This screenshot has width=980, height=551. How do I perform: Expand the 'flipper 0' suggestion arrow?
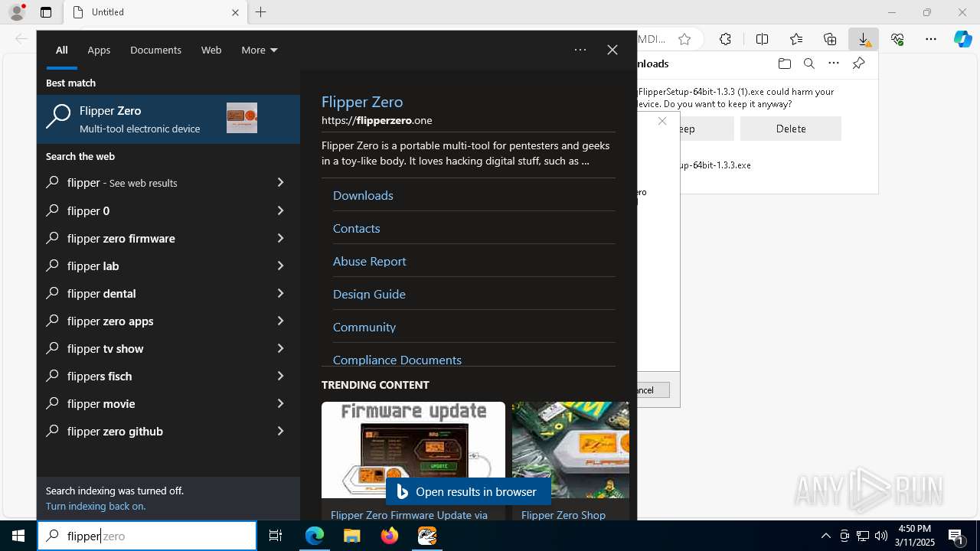280,210
